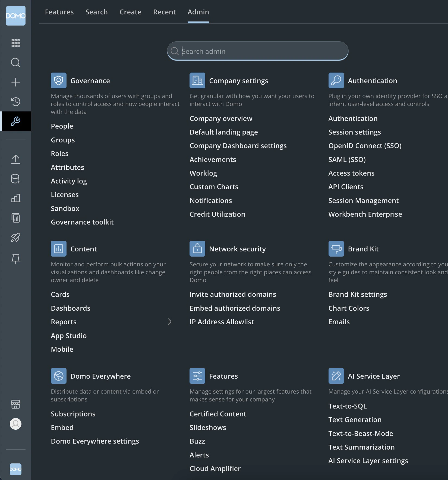Image resolution: width=448 pixels, height=480 pixels.
Task: Click the AI Service Layer wand icon
Action: [336, 376]
